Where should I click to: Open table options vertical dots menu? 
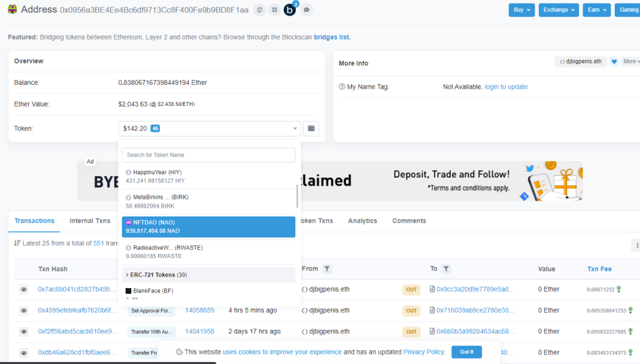tap(637, 245)
